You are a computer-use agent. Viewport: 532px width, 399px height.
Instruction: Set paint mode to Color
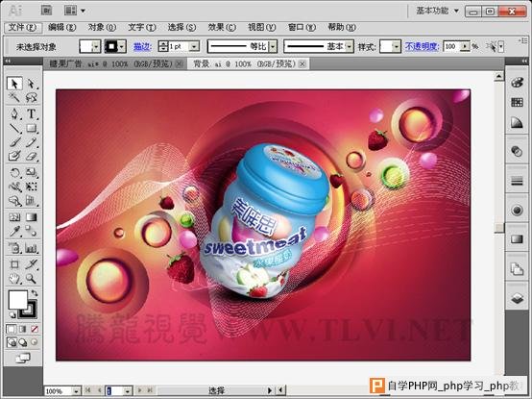point(11,329)
